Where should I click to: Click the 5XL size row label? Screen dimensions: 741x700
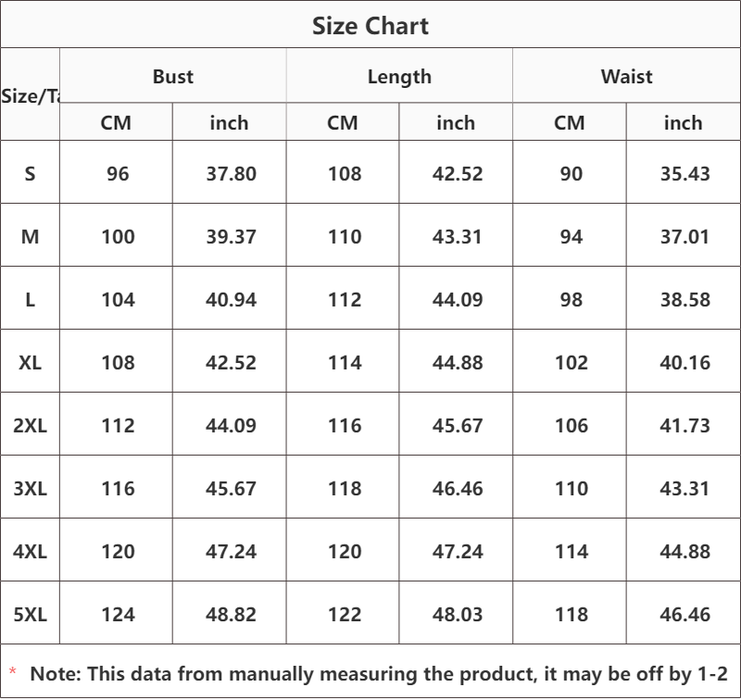(x=30, y=614)
